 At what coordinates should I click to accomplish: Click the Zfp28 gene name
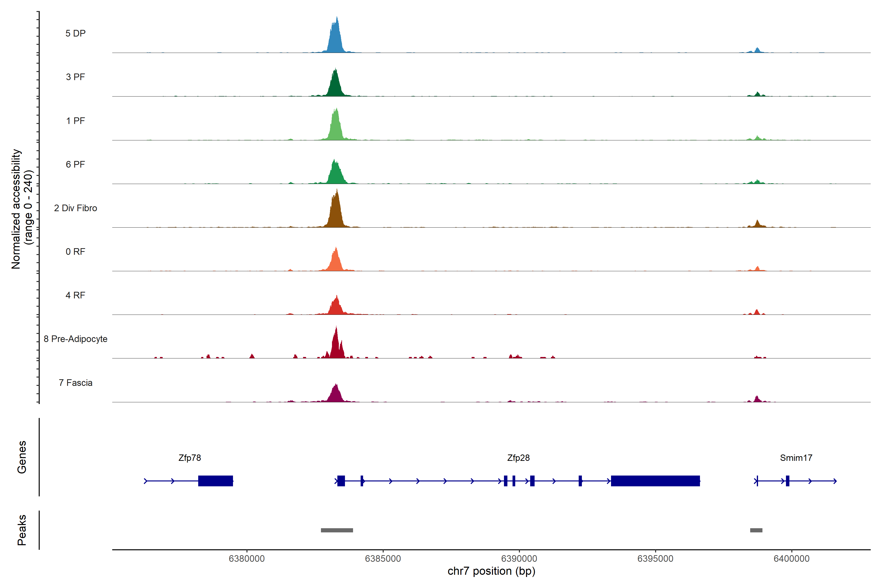click(518, 458)
